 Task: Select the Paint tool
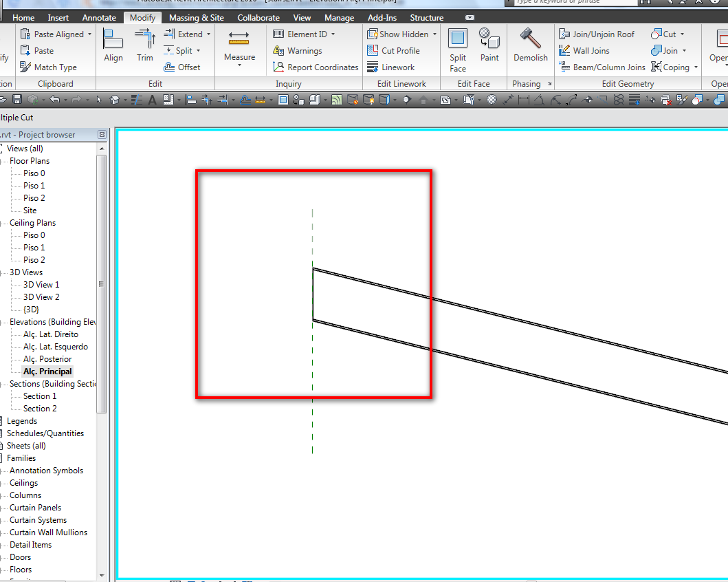pos(489,45)
